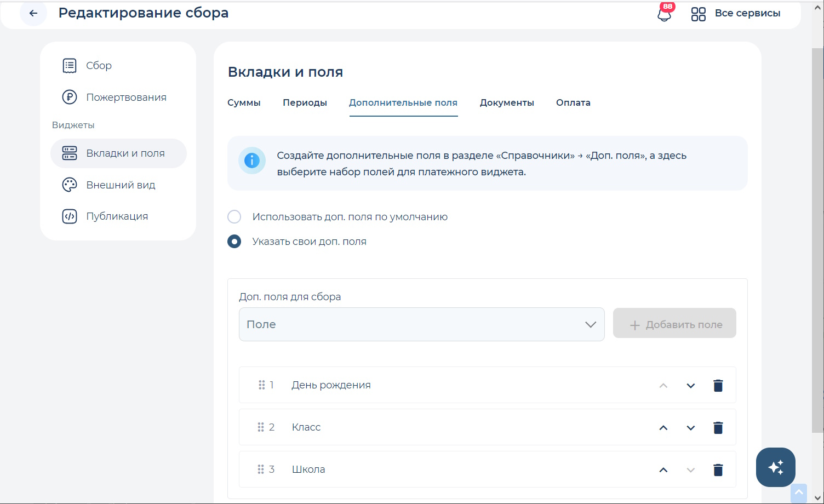
Task: Click disabled up chevron on День рождения
Action: pos(663,386)
